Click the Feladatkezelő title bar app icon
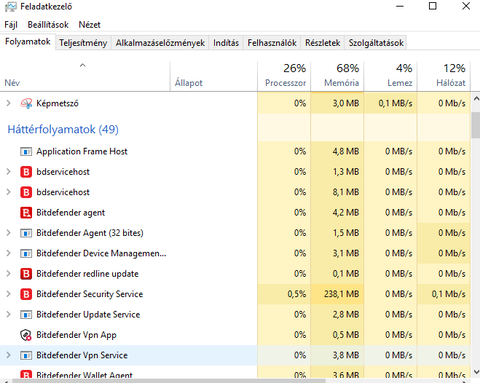 point(11,7)
